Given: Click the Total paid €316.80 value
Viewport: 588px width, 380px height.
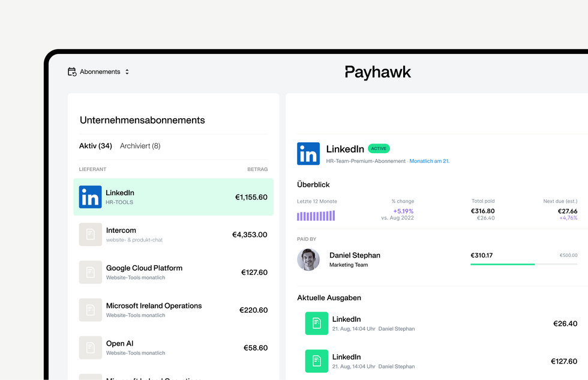Looking at the screenshot, I should [x=482, y=211].
